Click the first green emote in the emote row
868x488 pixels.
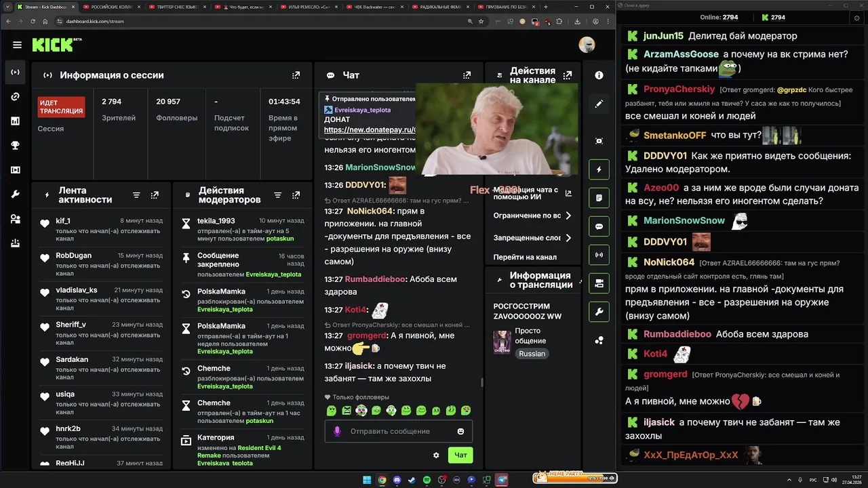(332, 411)
